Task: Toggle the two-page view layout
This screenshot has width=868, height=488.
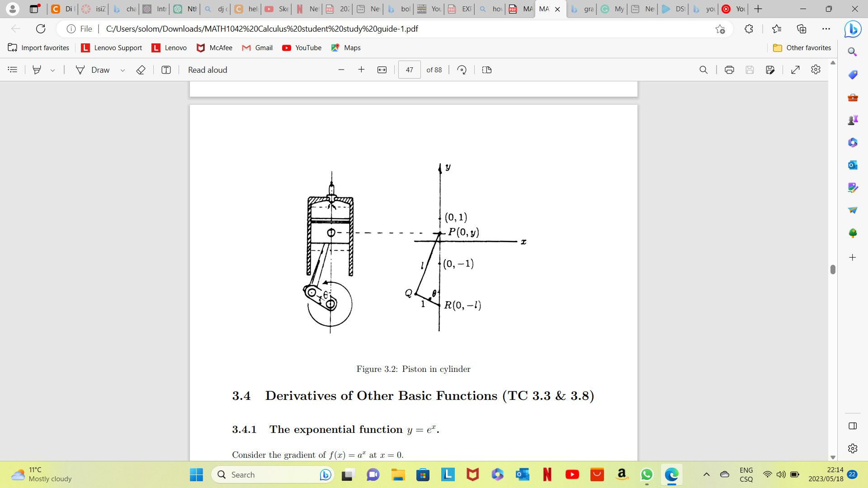Action: click(486, 70)
